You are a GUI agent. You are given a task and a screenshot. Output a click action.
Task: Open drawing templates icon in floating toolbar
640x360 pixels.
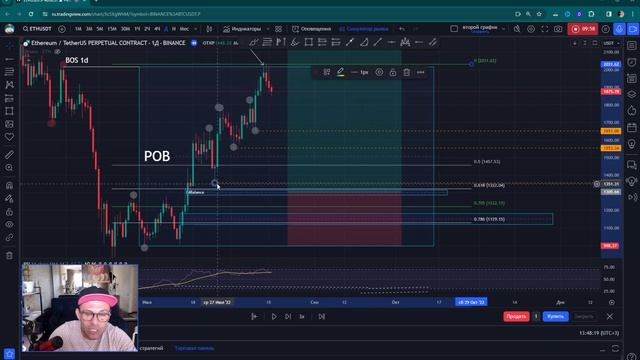click(327, 72)
